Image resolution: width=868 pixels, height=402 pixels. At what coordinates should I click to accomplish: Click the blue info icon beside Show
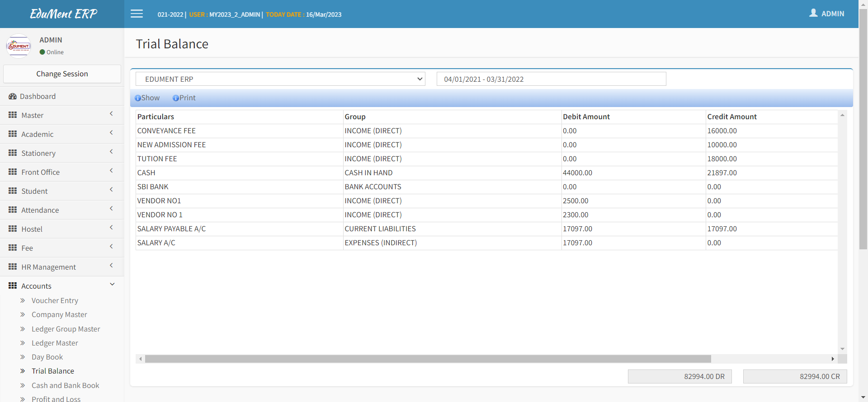click(138, 98)
